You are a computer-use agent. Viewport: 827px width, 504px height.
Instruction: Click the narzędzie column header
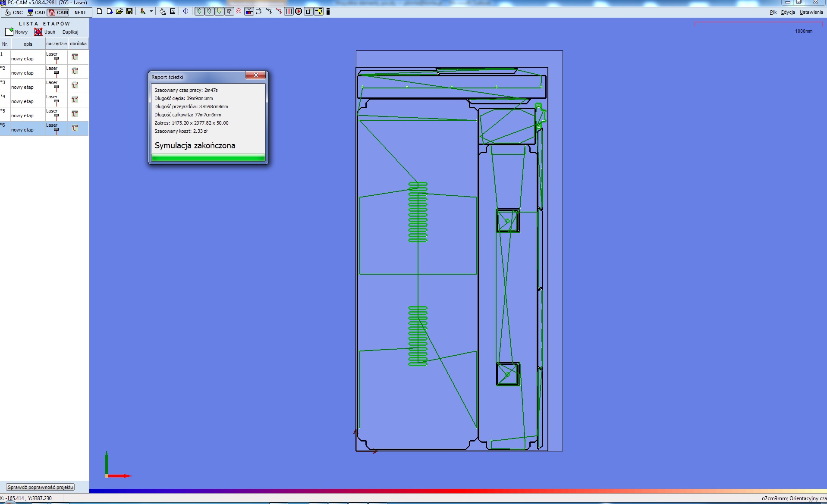point(57,44)
